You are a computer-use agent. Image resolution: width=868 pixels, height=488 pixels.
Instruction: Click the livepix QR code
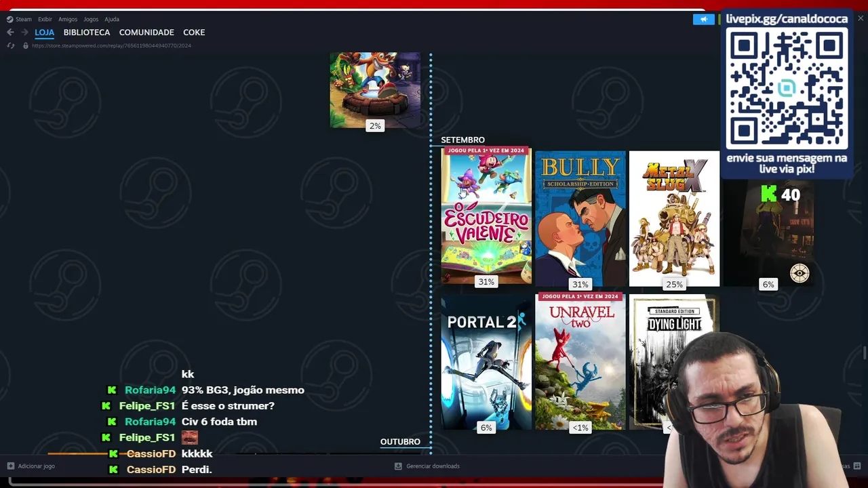coord(787,88)
